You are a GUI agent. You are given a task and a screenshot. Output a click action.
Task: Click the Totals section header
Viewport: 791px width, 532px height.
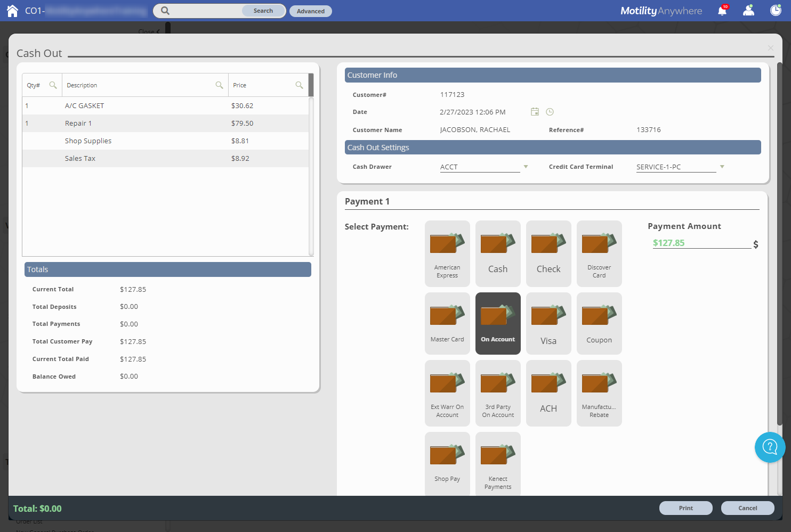(167, 269)
